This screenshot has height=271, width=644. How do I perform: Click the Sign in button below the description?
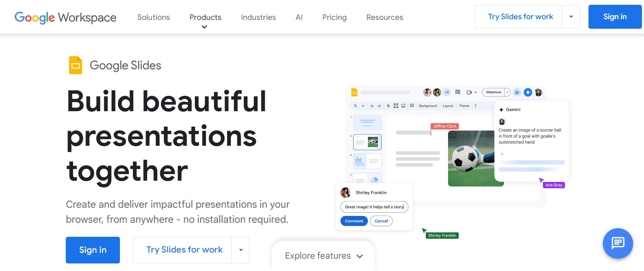[93, 250]
